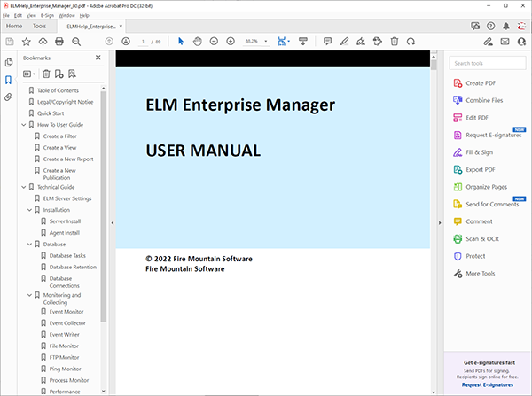
Task: Collapse the Monitoring and Collecting branch
Action: pos(30,295)
